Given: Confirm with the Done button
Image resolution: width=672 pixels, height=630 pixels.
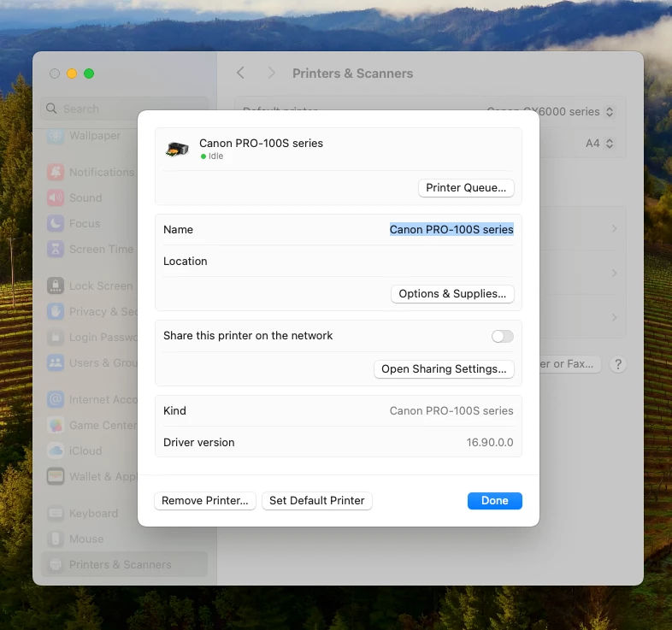Looking at the screenshot, I should click(x=494, y=501).
